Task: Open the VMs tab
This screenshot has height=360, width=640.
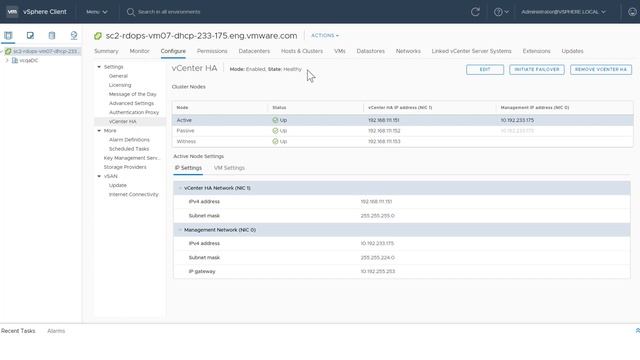Action: 340,51
